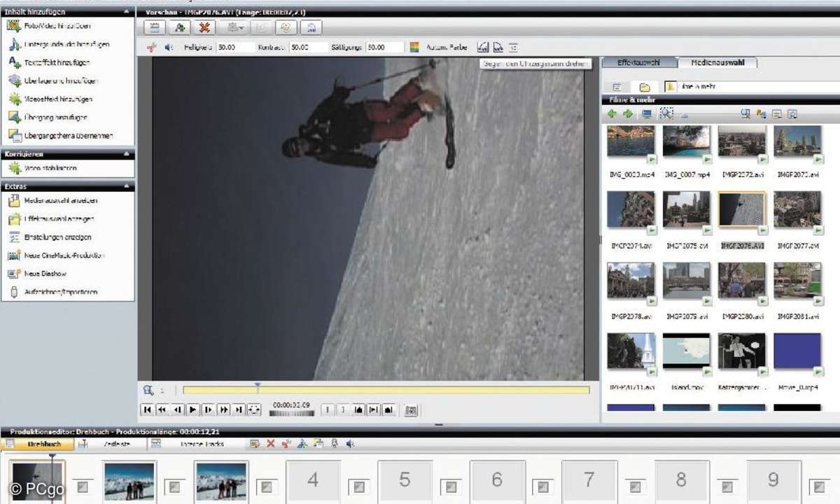Switch to the Medienauswahl tab
Screen dimensions: 840x504
click(x=717, y=63)
